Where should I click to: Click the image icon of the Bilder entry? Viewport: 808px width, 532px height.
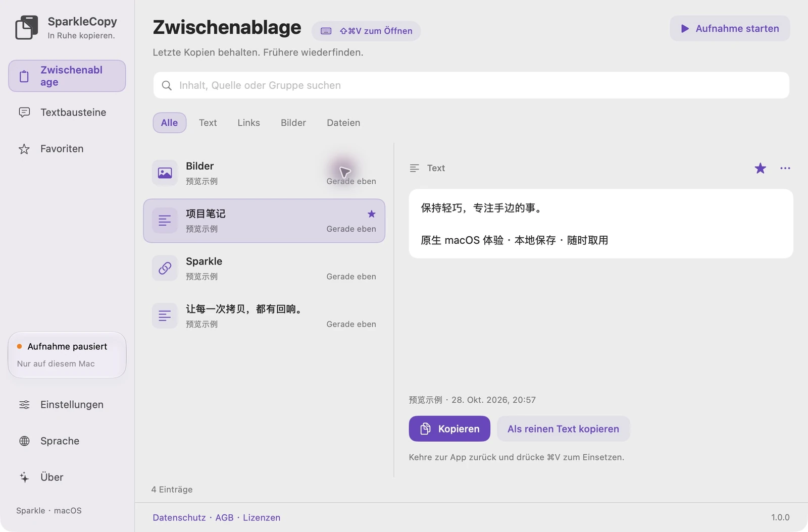(x=165, y=173)
